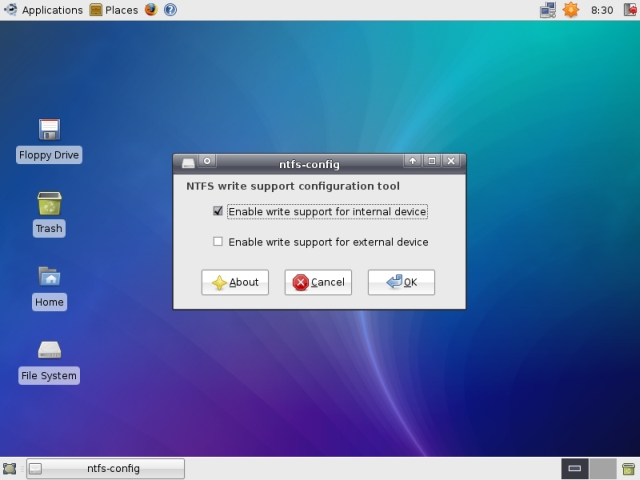Open the Applications menu
Image resolution: width=640 pixels, height=480 pixels.
(x=43, y=10)
